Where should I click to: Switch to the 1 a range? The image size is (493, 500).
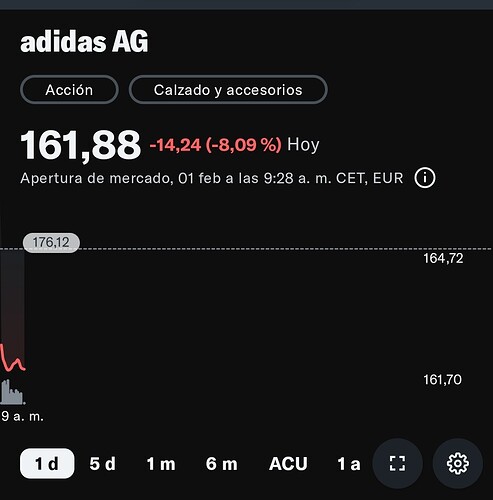tap(349, 464)
